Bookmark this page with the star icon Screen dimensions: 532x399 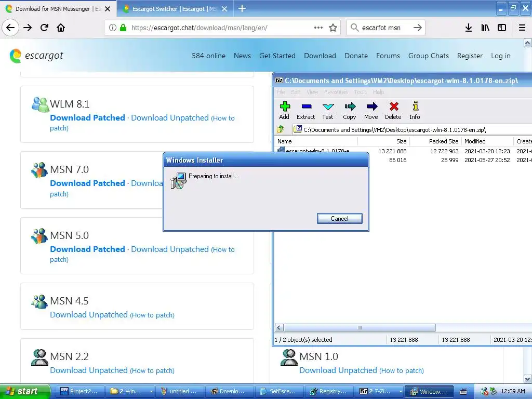point(333,28)
